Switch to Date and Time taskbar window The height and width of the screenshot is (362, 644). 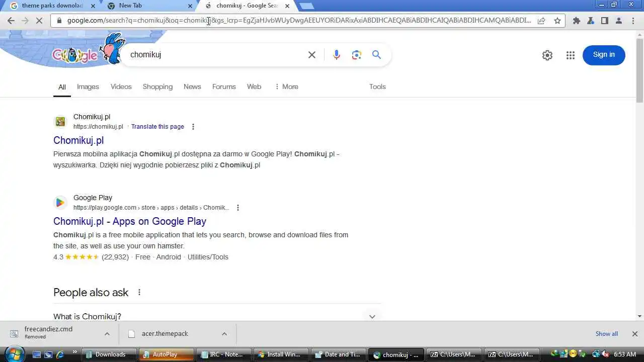tap(339, 354)
